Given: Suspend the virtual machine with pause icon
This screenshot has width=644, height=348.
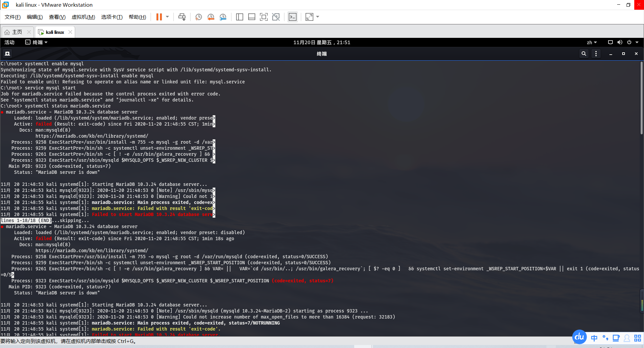Looking at the screenshot, I should [158, 17].
